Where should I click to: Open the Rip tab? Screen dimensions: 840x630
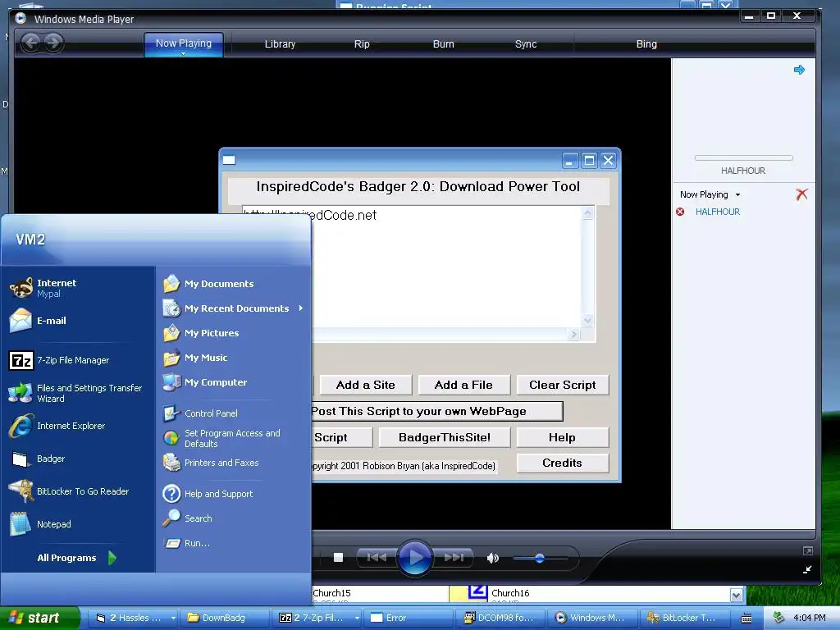click(362, 44)
